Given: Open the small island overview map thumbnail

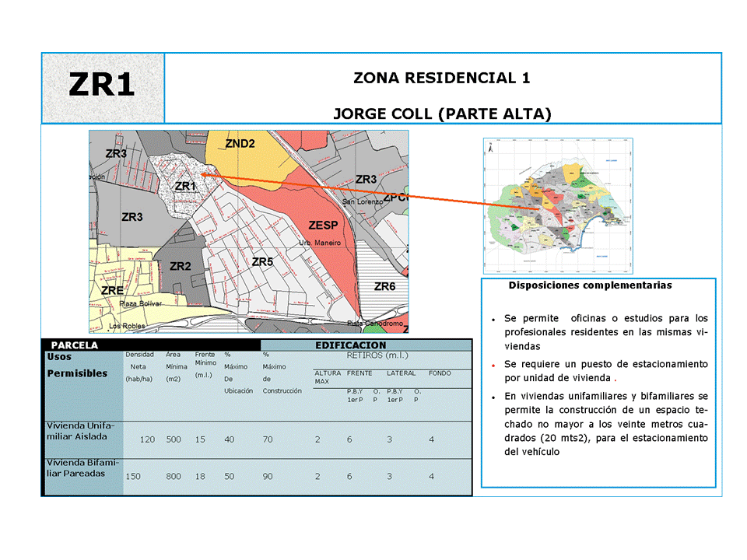Looking at the screenshot, I should (x=558, y=205).
